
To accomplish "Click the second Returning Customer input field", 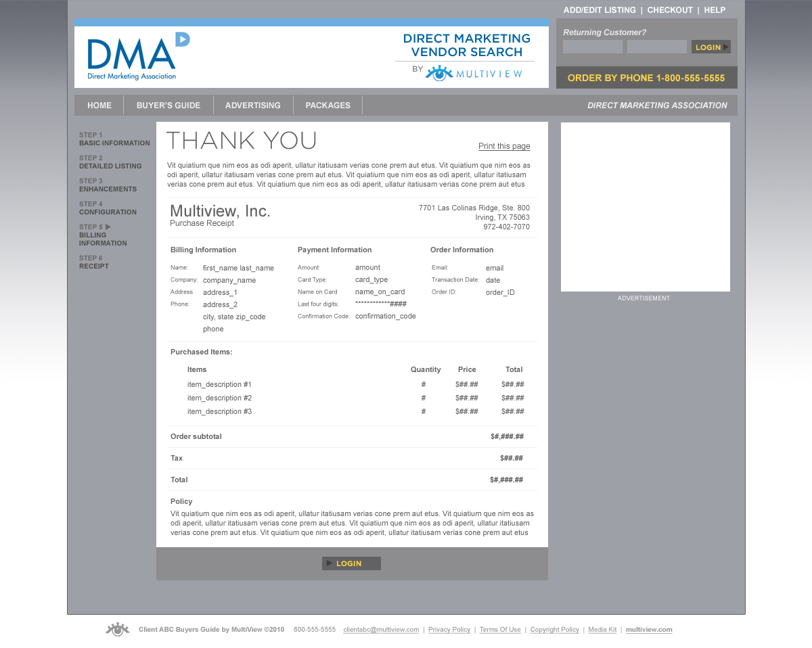I will pyautogui.click(x=656, y=47).
